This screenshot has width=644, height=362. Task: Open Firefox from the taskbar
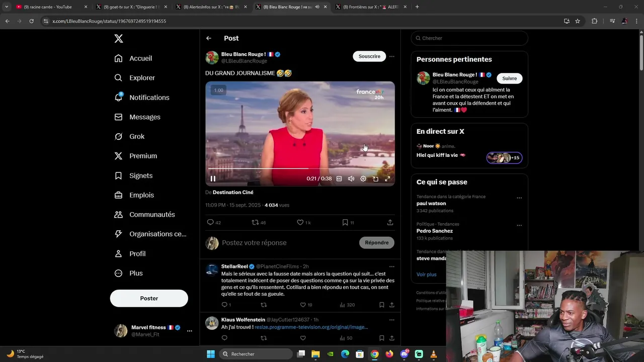(x=389, y=354)
